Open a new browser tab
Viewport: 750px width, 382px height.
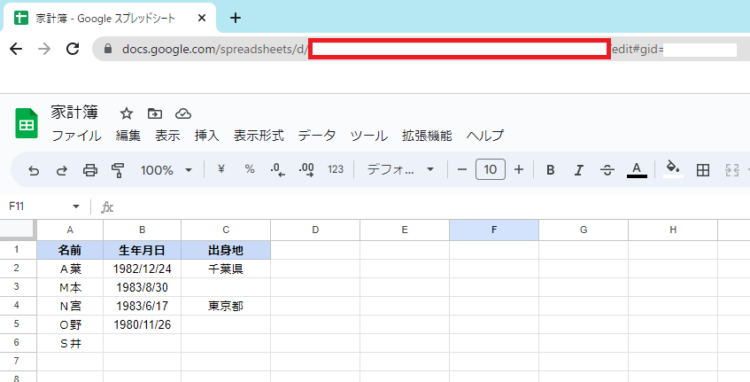(x=235, y=18)
